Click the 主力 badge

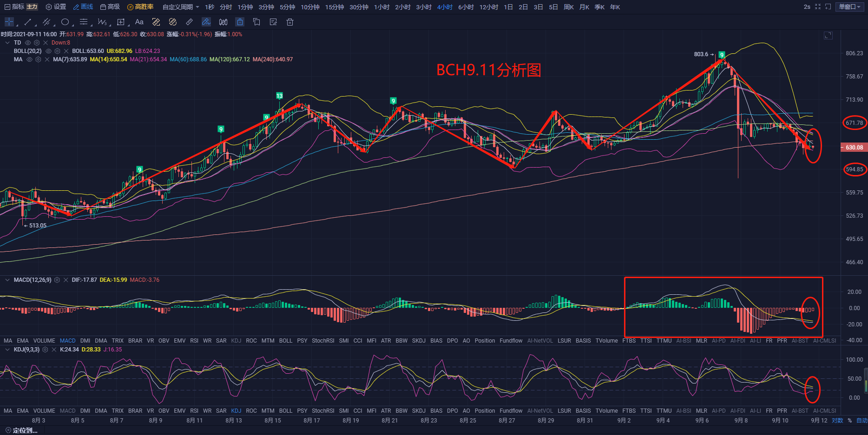click(x=32, y=7)
